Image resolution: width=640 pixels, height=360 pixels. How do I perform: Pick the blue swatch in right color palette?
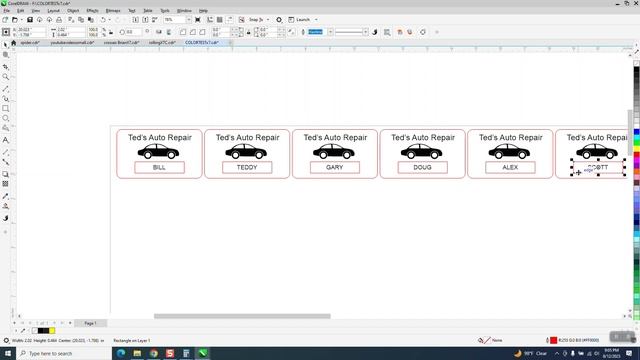pyautogui.click(x=636, y=132)
